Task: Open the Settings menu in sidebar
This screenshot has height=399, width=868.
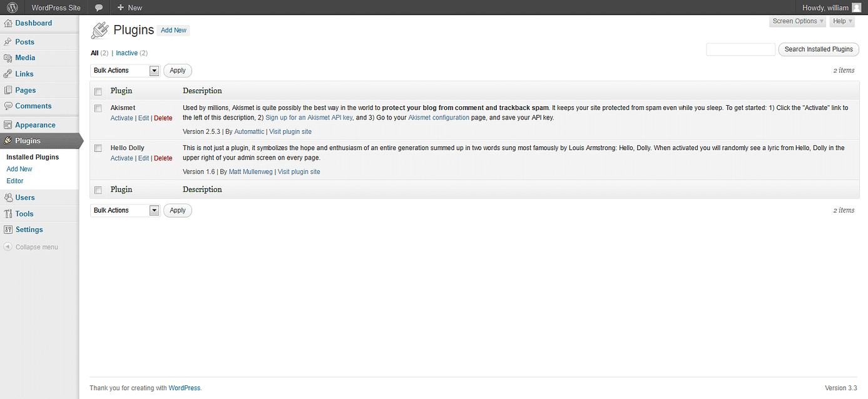Action: pyautogui.click(x=29, y=230)
